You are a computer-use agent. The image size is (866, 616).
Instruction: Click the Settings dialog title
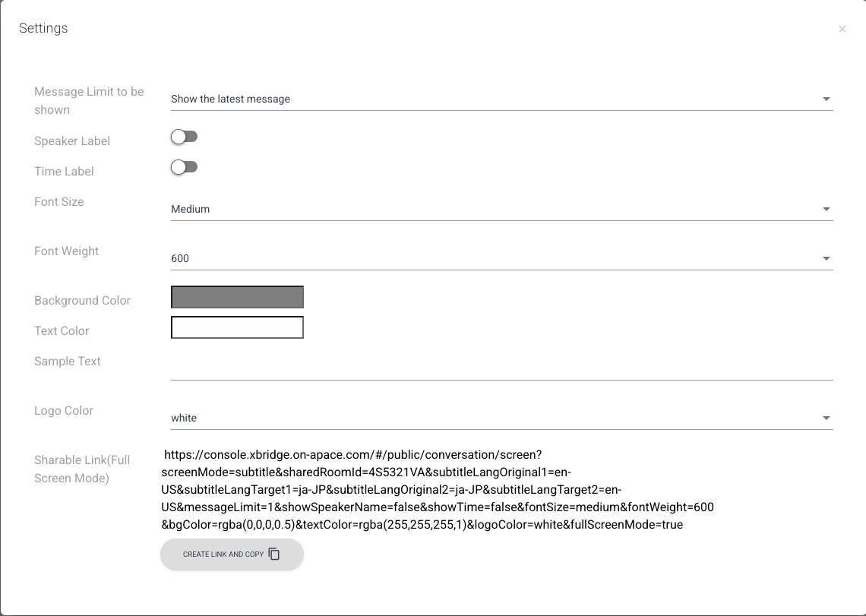(x=43, y=28)
